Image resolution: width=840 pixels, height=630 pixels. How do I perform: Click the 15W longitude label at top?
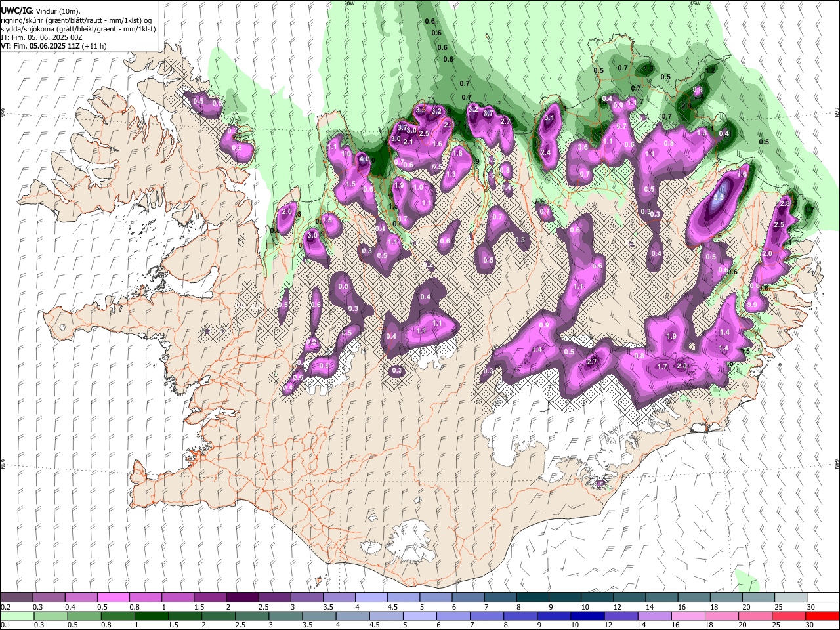pyautogui.click(x=695, y=3)
